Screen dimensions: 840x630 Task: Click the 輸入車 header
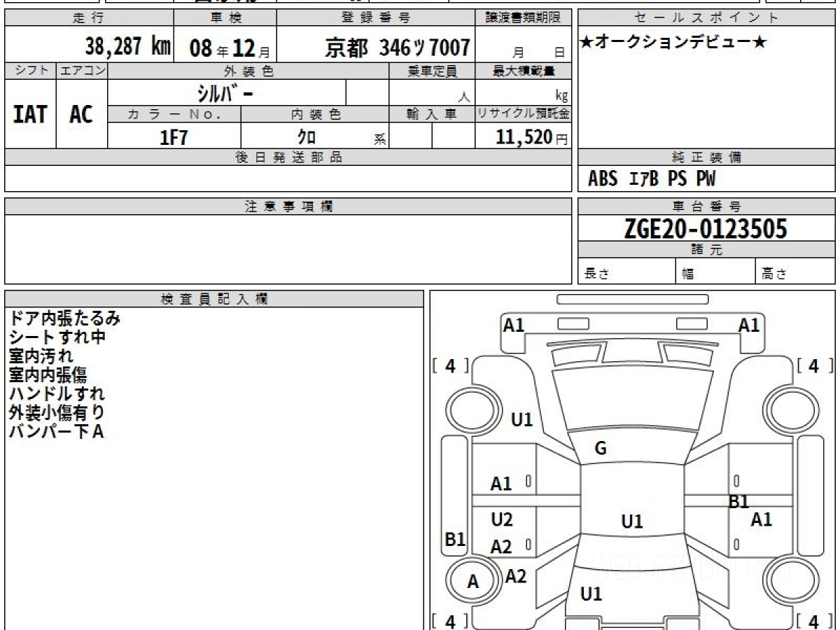pos(432,114)
